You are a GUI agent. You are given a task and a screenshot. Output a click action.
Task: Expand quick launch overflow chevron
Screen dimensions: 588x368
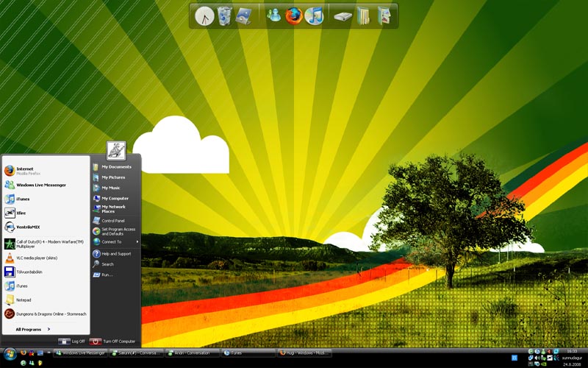pyautogui.click(x=49, y=353)
